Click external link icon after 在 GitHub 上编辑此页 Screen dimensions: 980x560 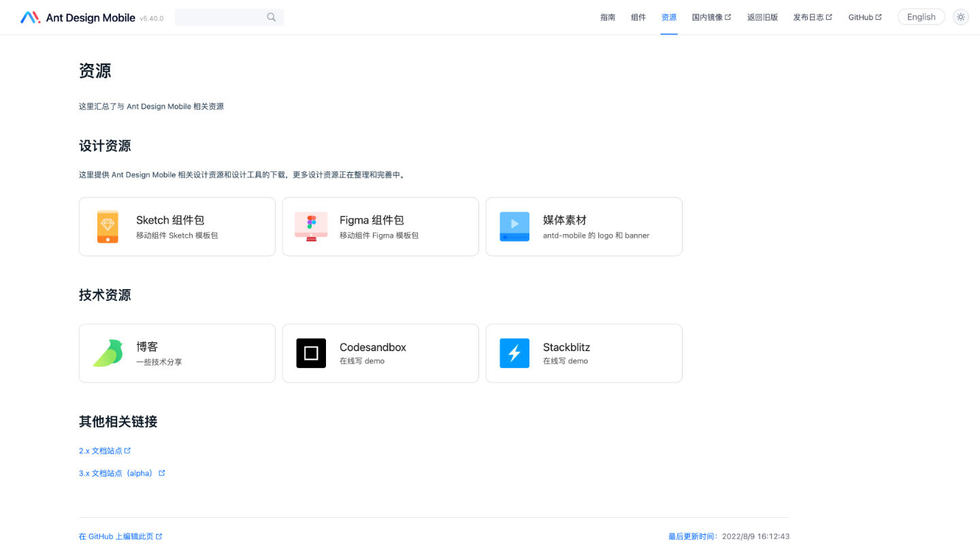pos(159,536)
